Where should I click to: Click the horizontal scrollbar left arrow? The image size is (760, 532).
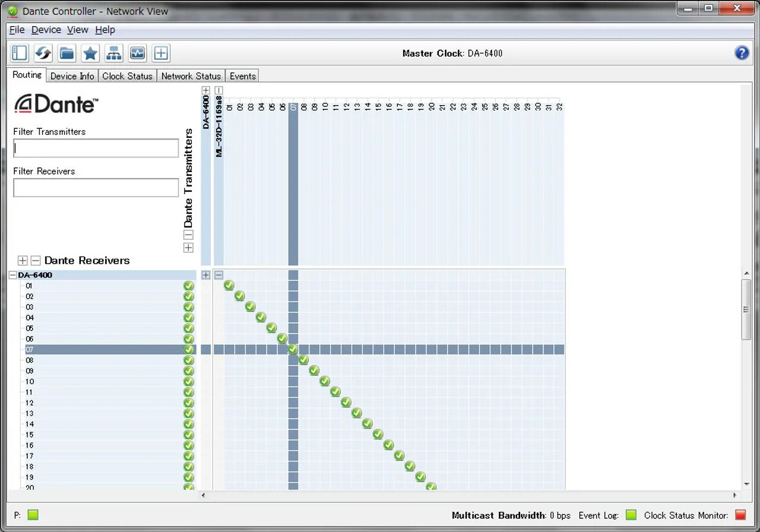click(x=204, y=495)
